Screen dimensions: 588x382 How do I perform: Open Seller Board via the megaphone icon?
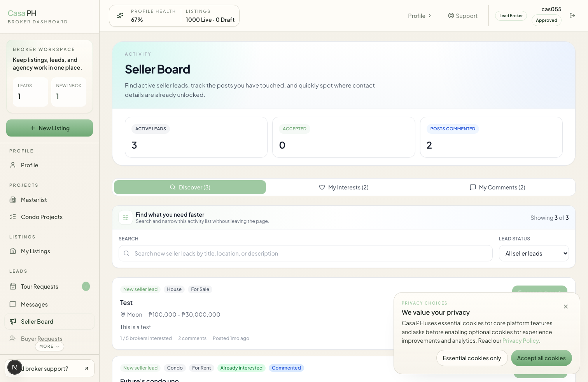pyautogui.click(x=13, y=321)
